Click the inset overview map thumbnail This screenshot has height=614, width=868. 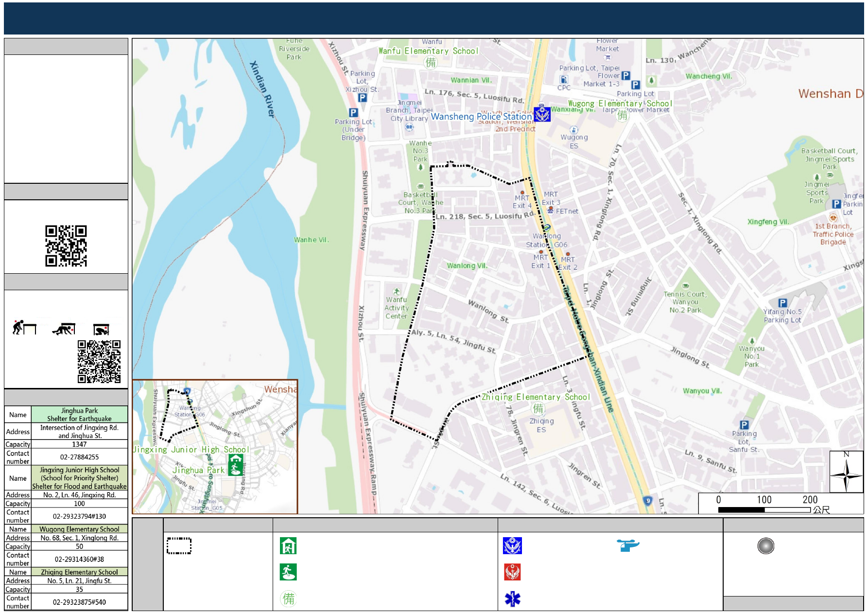[x=215, y=446]
